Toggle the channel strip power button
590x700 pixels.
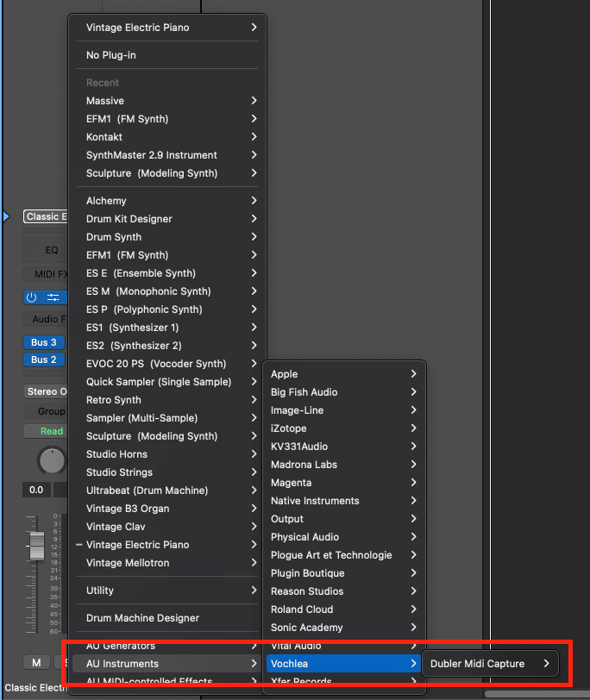pyautogui.click(x=31, y=296)
